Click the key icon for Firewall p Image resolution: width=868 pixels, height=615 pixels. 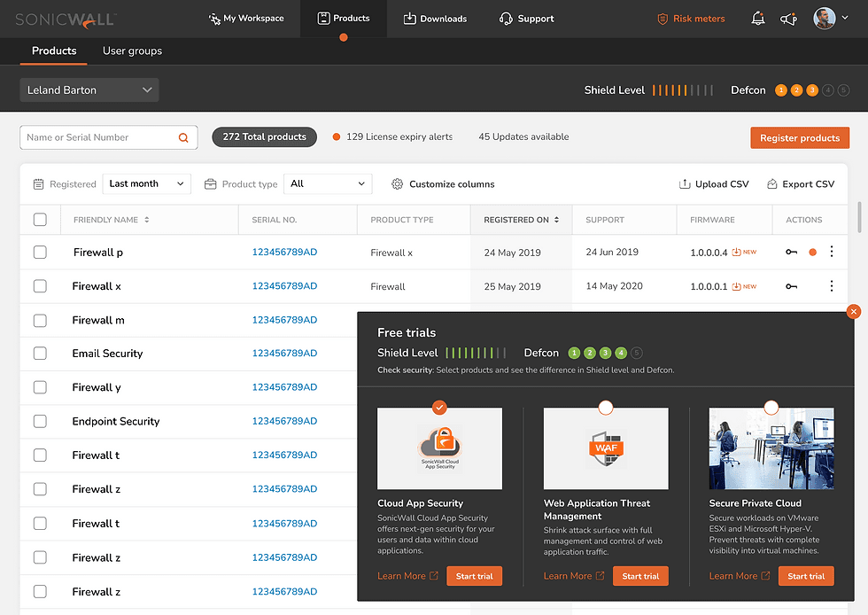tap(792, 252)
